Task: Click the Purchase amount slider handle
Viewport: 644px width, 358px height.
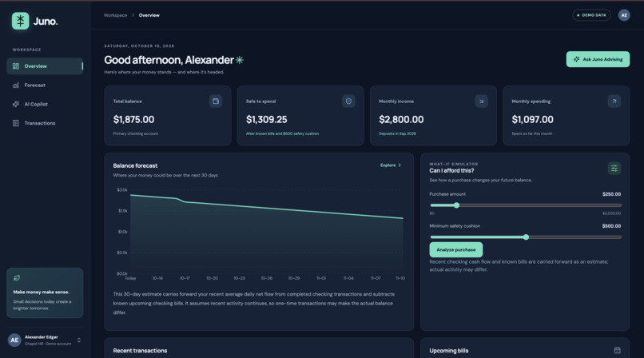Action: point(456,205)
